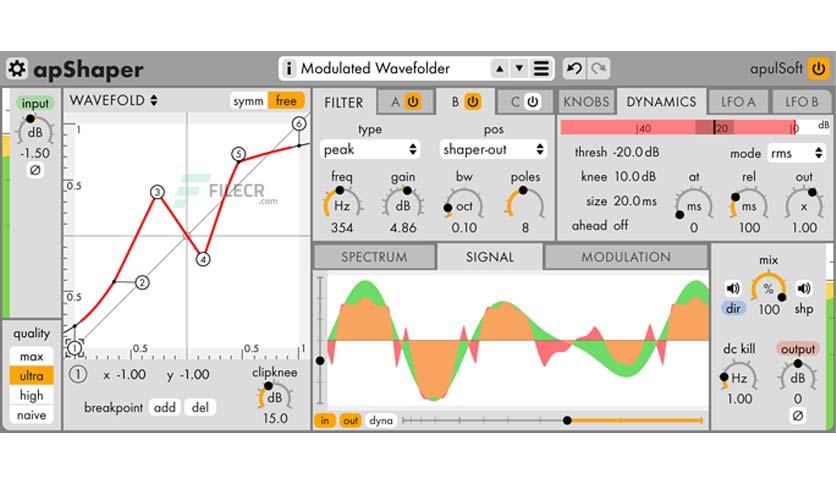This screenshot has height=484, width=836.
Task: Select breakpoint 5 on the curve
Action: tap(238, 154)
